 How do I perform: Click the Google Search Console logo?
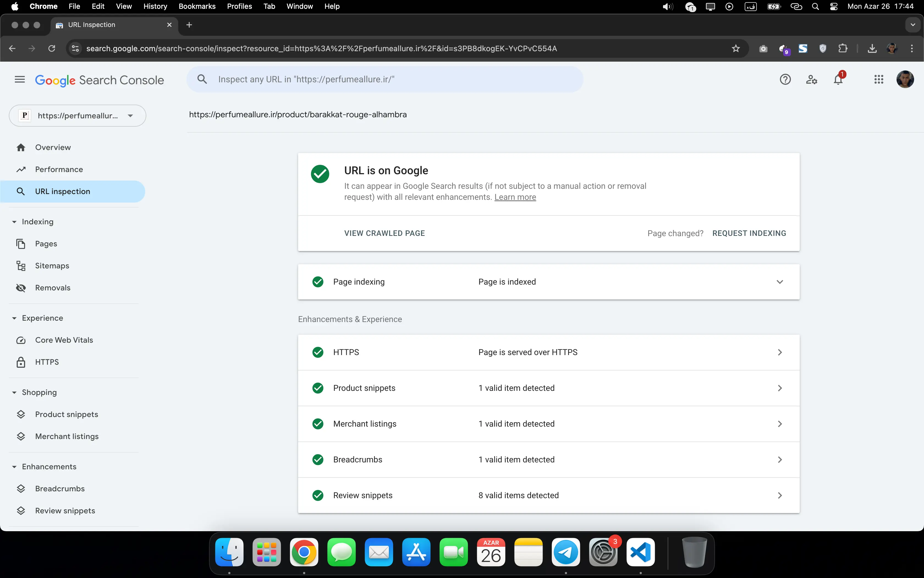click(99, 80)
